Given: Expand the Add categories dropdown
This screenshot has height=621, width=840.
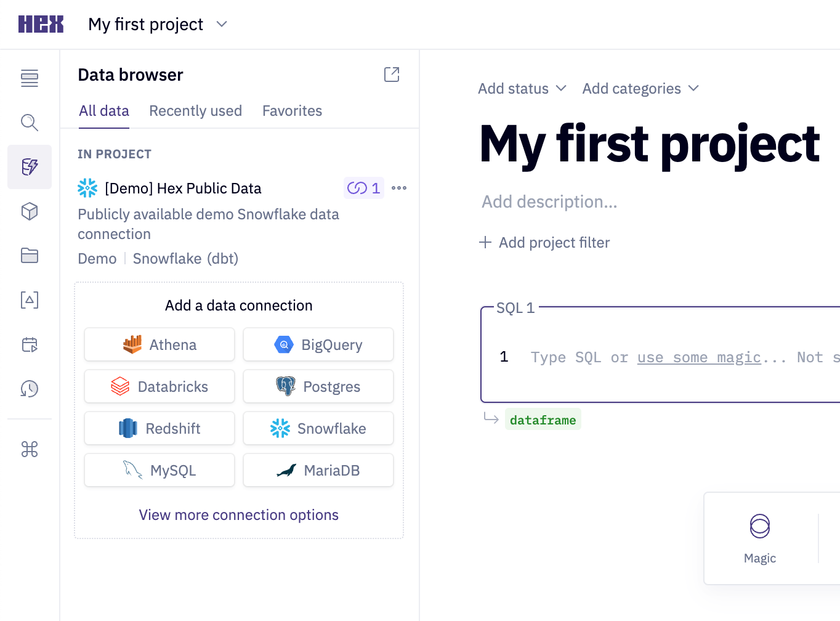Looking at the screenshot, I should (640, 89).
